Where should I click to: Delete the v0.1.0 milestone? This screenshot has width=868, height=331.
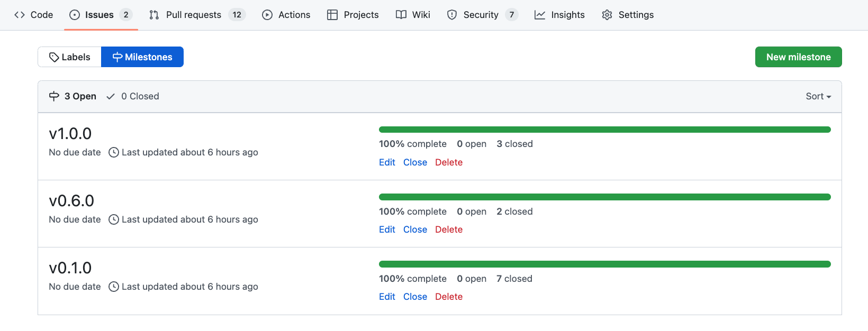449,297
